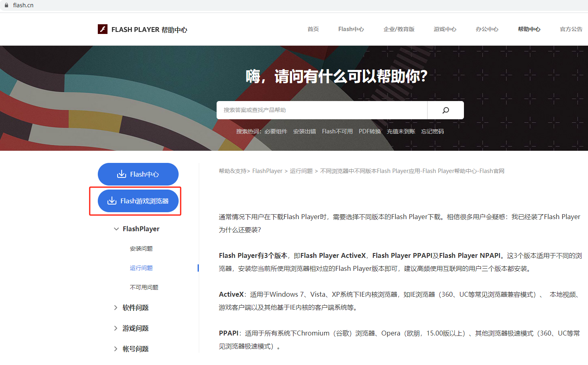The image size is (588, 365).
Task: Collapse the FlashPlayer section chevron
Action: coord(116,229)
